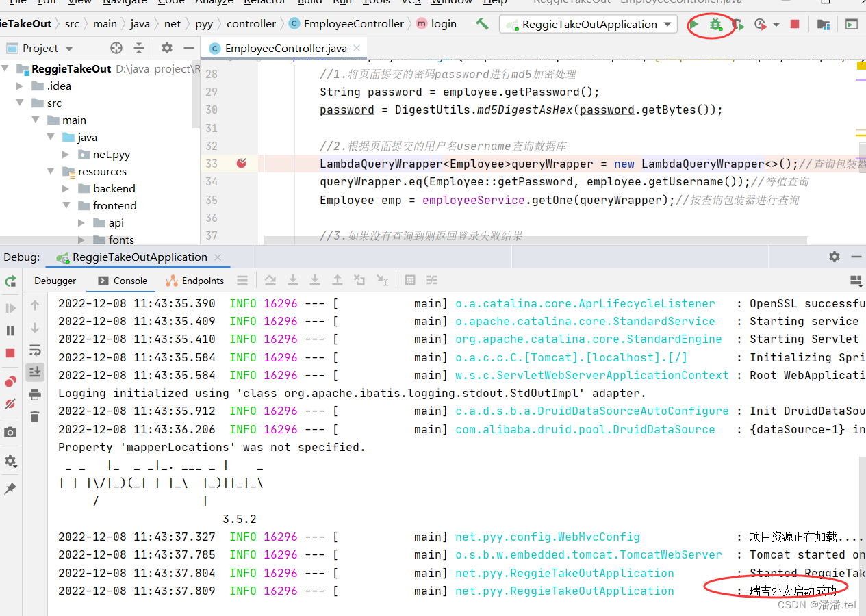Step into using the debugger toolbar
This screenshot has height=616, width=866.
tap(292, 280)
